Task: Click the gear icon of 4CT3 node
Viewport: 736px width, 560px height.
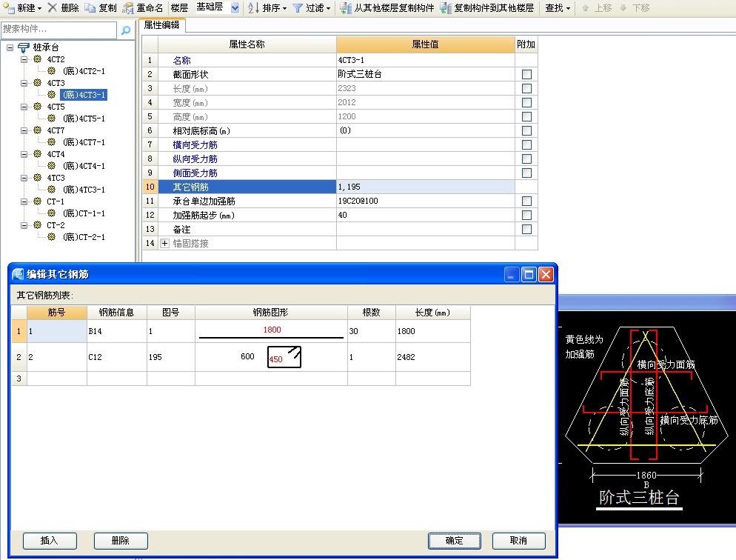Action: coord(38,83)
